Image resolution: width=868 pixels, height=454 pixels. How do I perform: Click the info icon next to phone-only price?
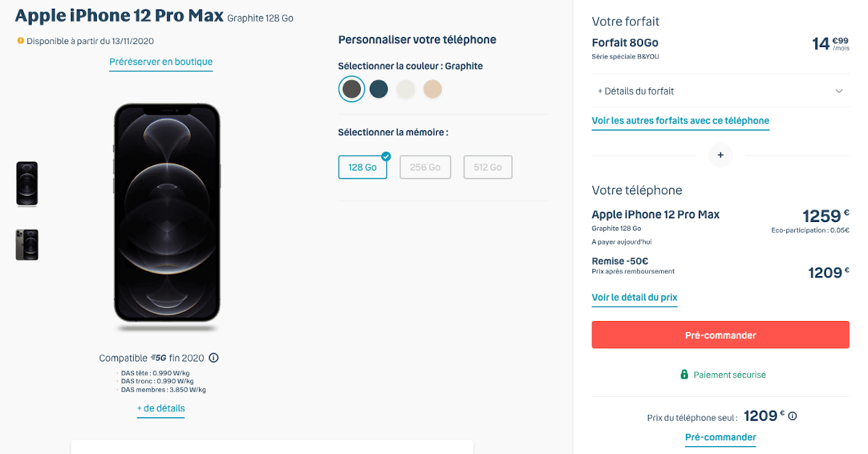click(792, 415)
